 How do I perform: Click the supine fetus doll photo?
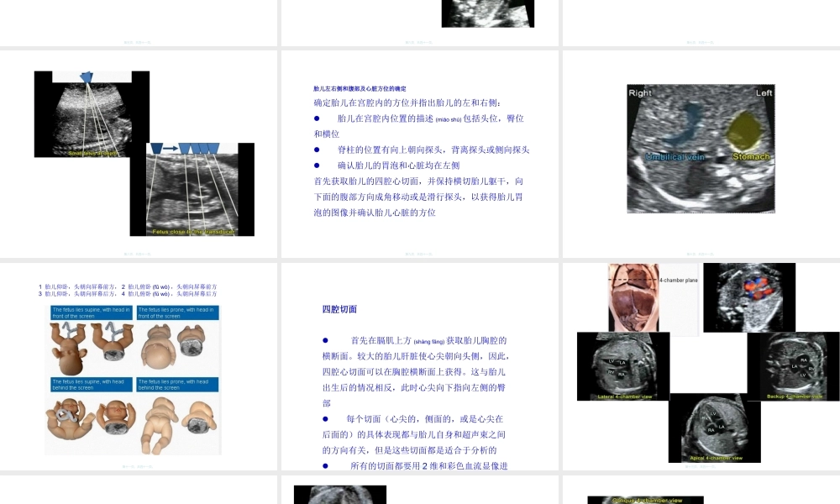click(x=72, y=349)
